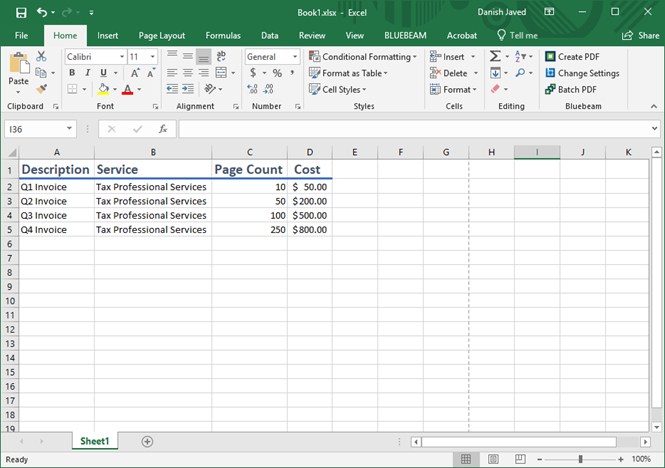Screen dimensions: 665x468
Task: Toggle Italic formatting
Action: tap(88, 73)
